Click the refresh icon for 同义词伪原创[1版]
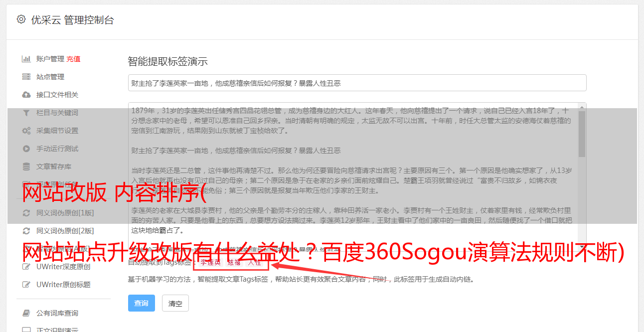This screenshot has height=332, width=644. click(x=26, y=213)
